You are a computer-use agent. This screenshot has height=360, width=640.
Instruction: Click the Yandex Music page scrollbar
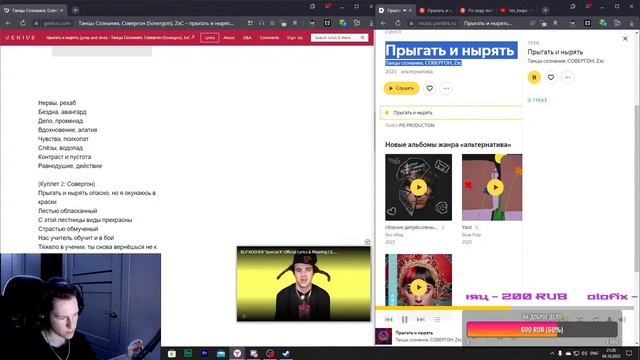click(637, 188)
